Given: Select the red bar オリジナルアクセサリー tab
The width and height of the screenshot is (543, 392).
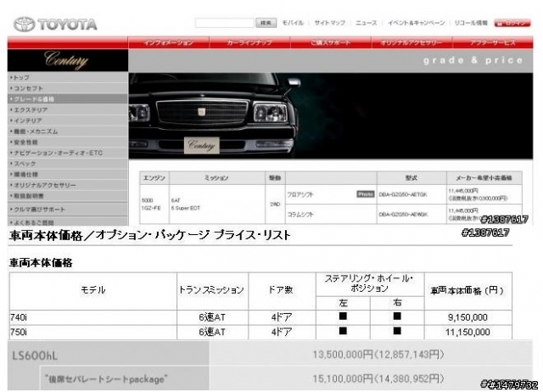Looking at the screenshot, I should 411,42.
